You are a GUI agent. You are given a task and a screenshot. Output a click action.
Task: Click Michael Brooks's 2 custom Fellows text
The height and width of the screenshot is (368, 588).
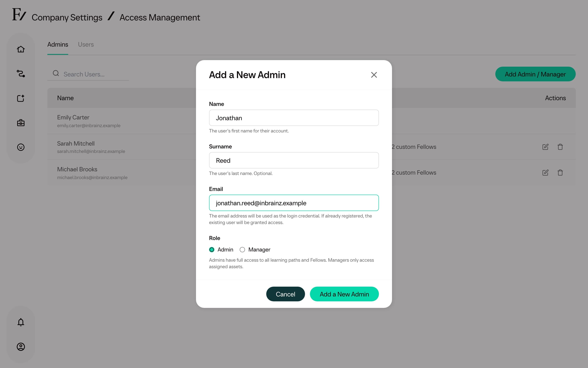coord(414,173)
